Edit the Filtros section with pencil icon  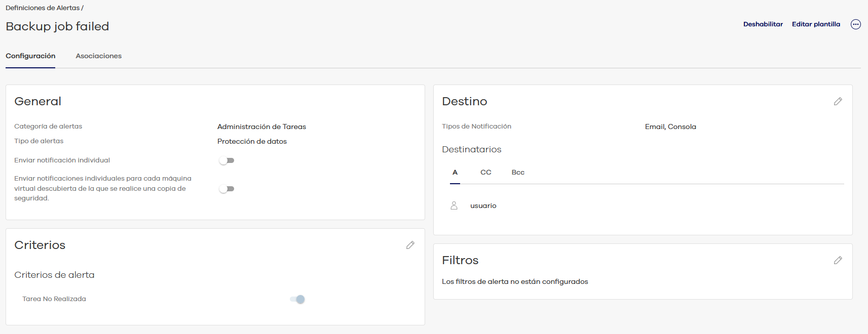point(838,260)
